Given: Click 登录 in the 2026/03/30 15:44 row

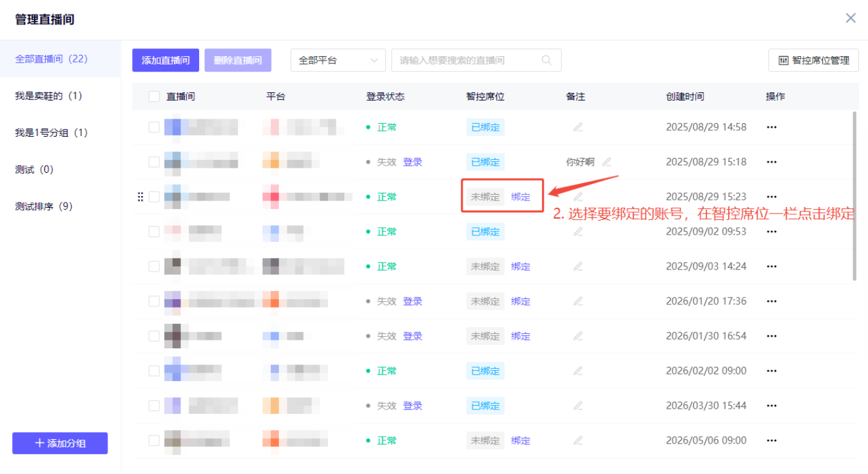Looking at the screenshot, I should pyautogui.click(x=412, y=406).
